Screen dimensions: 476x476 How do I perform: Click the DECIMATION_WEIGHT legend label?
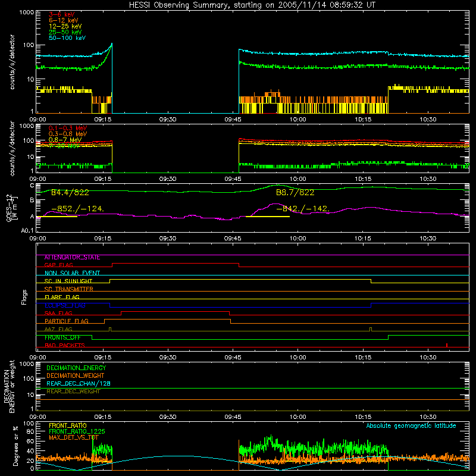tap(76, 376)
